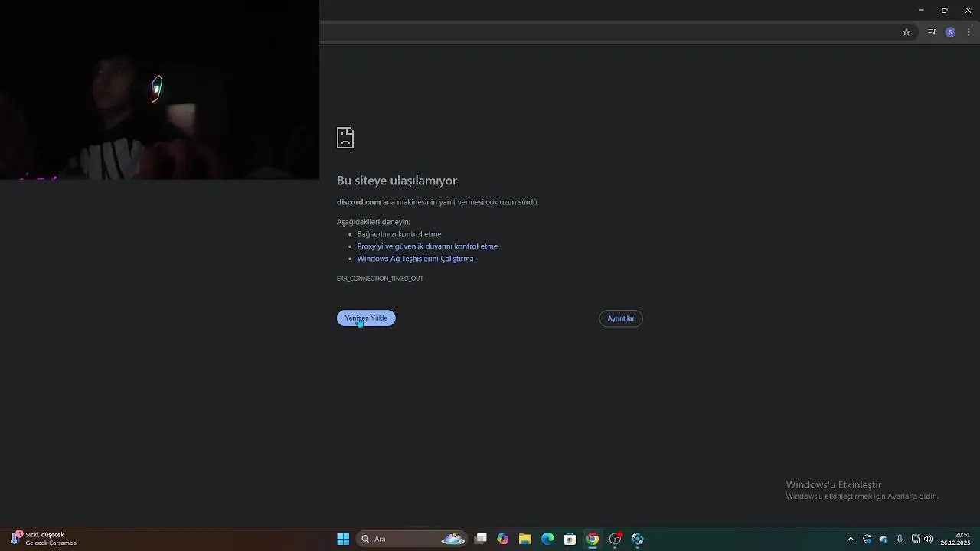Click the Bağlantınızı kontrol etme suggestion
The height and width of the screenshot is (551, 980).
click(x=399, y=234)
